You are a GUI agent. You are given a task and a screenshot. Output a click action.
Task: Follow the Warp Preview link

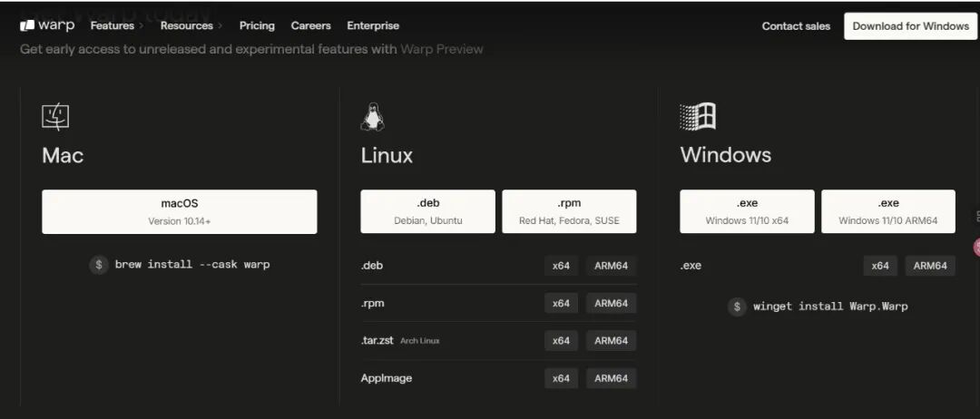point(442,49)
